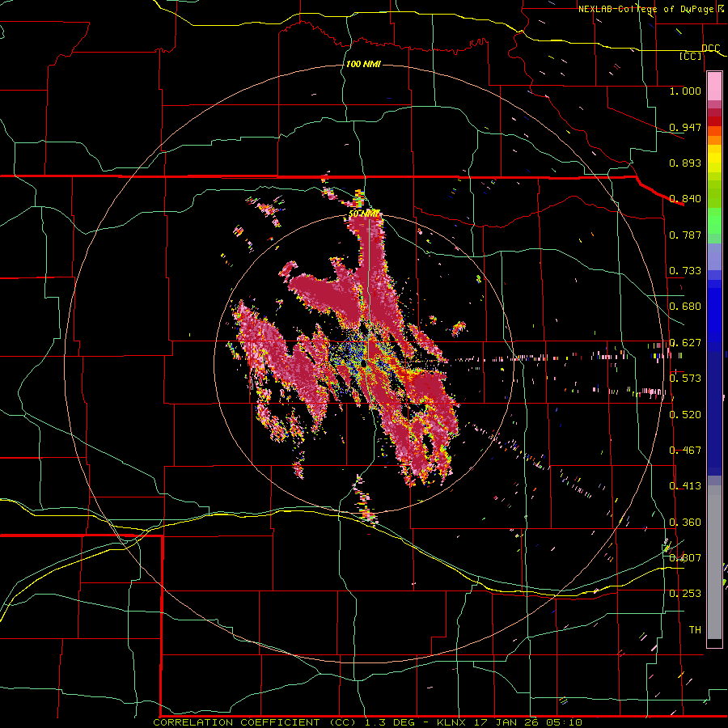Click the 0.947 scale value
The height and width of the screenshot is (728, 728).
coord(685,127)
